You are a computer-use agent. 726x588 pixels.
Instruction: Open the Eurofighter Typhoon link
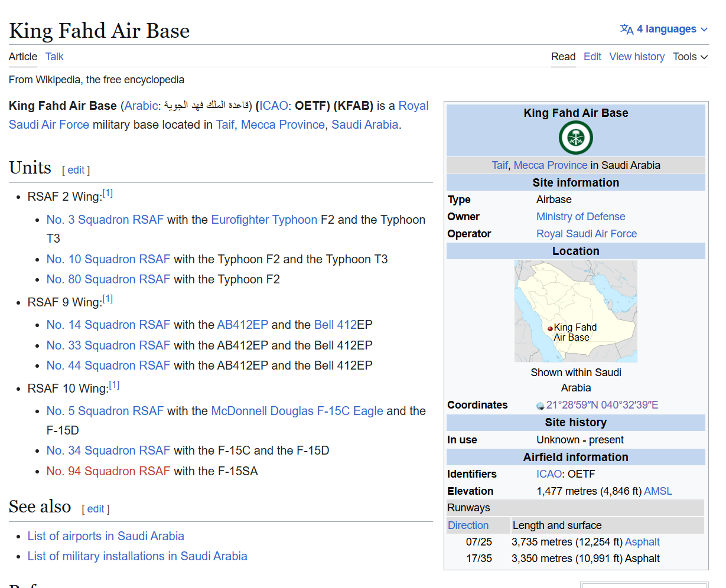coord(264,220)
